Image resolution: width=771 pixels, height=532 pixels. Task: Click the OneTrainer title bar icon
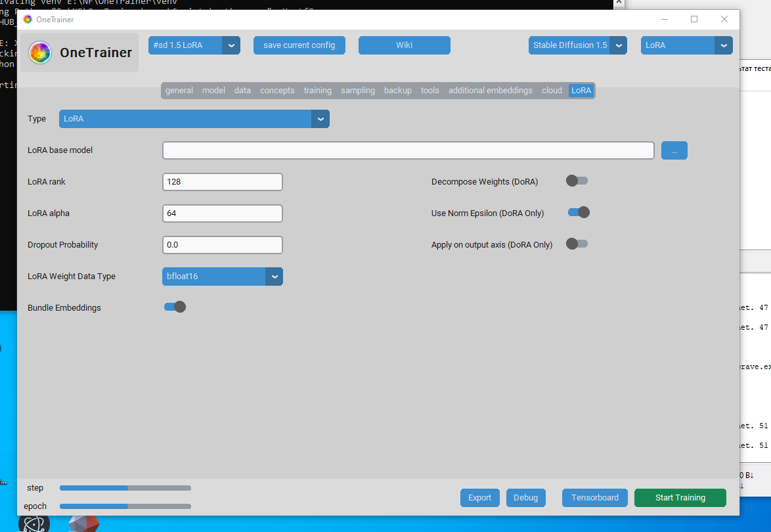coord(28,19)
